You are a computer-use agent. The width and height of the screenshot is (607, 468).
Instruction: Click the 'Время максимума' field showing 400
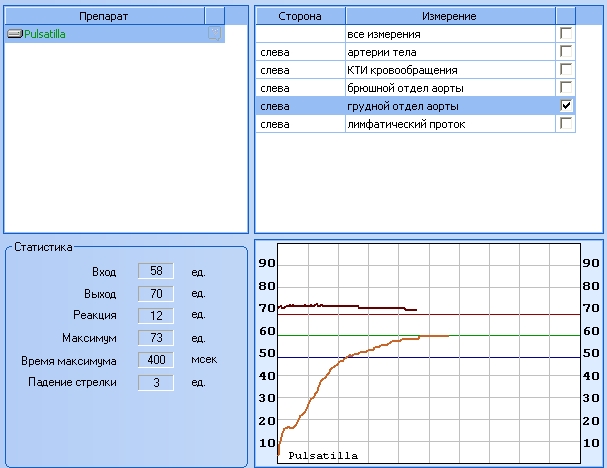click(156, 360)
